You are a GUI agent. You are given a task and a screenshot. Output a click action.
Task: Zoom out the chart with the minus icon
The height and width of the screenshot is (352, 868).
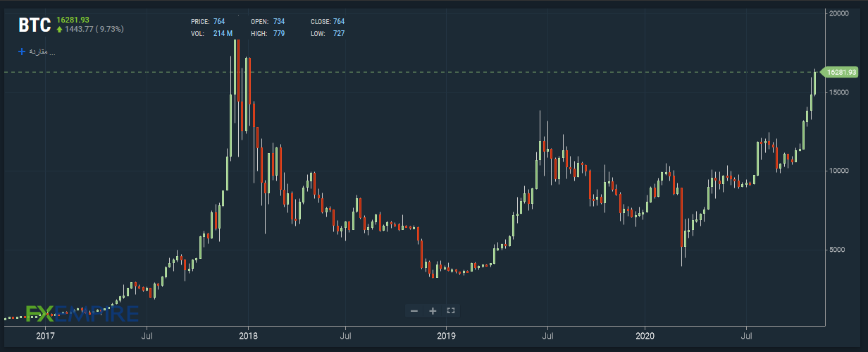click(x=414, y=310)
